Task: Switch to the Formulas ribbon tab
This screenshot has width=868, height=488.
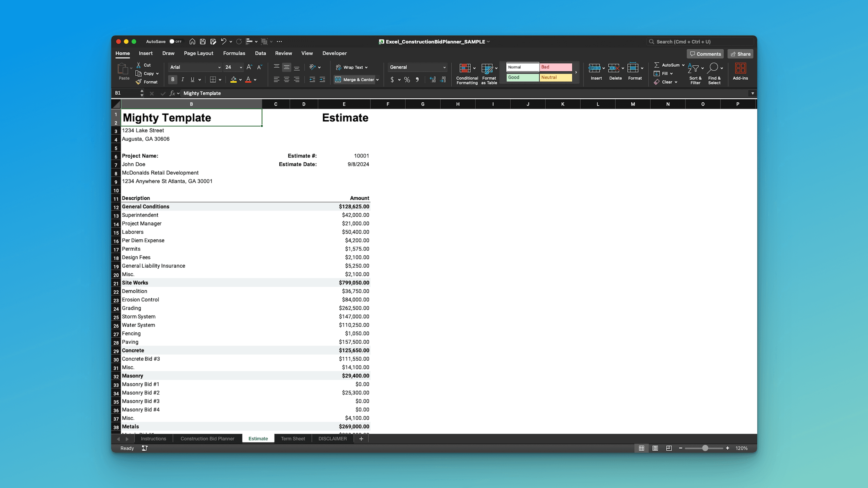Action: (x=234, y=53)
